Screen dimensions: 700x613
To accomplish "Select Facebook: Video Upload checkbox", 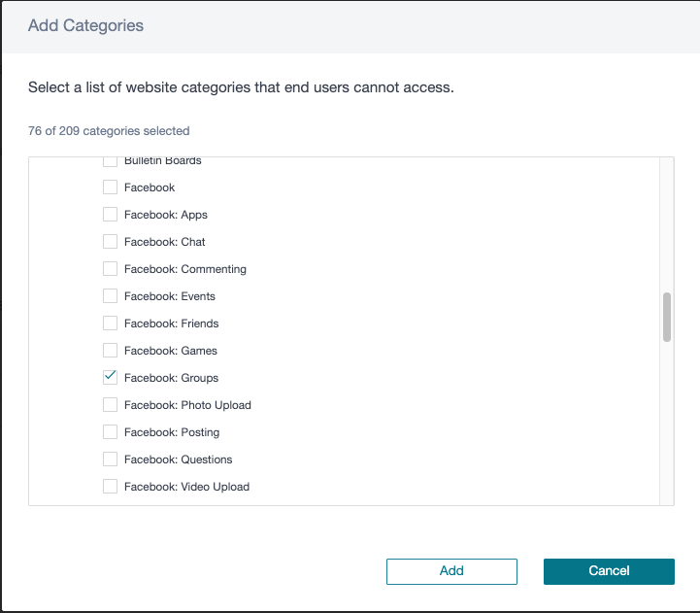I will point(111,487).
